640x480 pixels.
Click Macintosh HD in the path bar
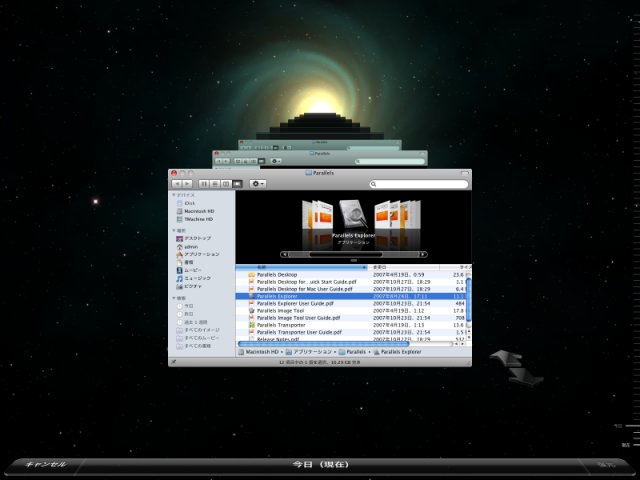[258, 352]
